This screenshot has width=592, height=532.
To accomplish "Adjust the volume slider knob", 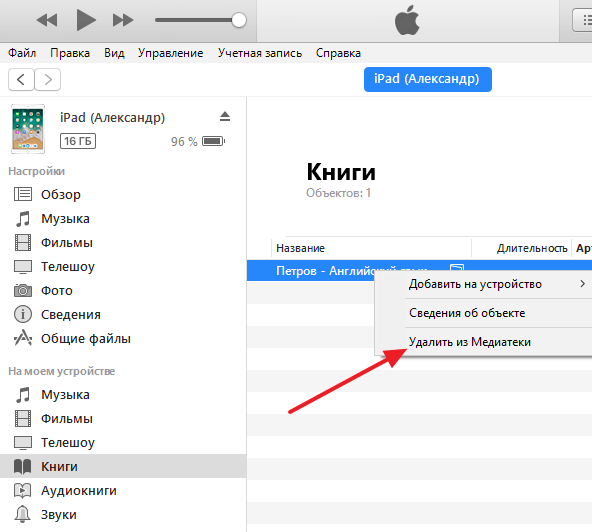I will coord(239,20).
